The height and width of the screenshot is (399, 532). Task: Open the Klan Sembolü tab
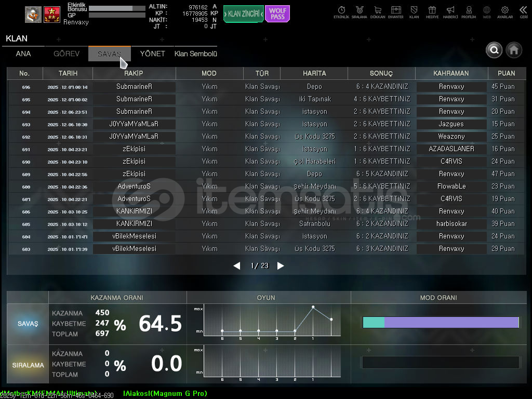(195, 54)
